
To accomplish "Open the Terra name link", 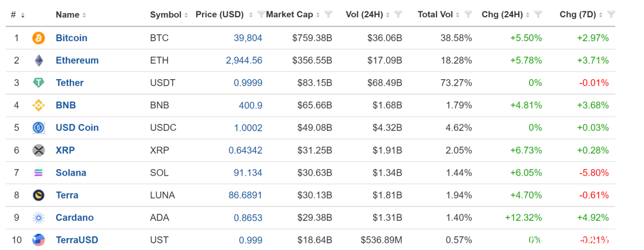I will [67, 195].
